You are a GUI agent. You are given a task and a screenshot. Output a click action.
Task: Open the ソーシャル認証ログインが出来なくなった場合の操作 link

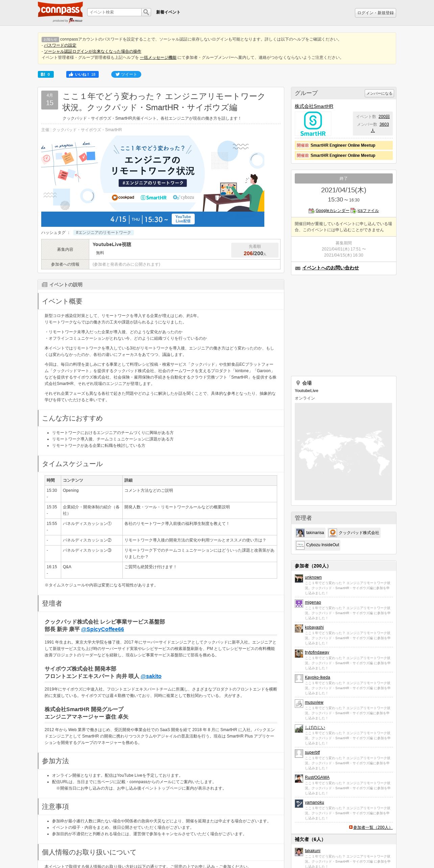[x=93, y=51]
